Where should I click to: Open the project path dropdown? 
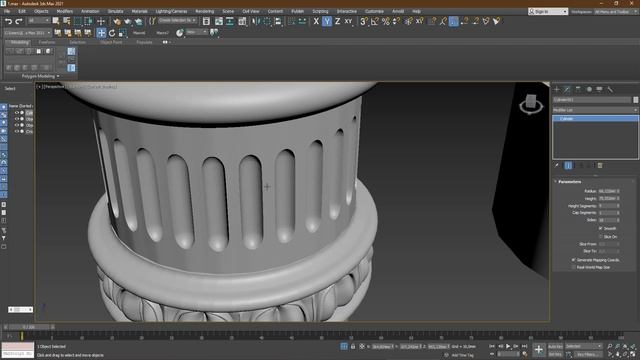point(28,33)
